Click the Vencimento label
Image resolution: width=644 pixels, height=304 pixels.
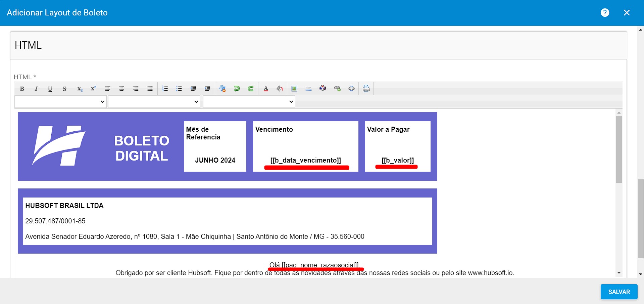tap(274, 129)
